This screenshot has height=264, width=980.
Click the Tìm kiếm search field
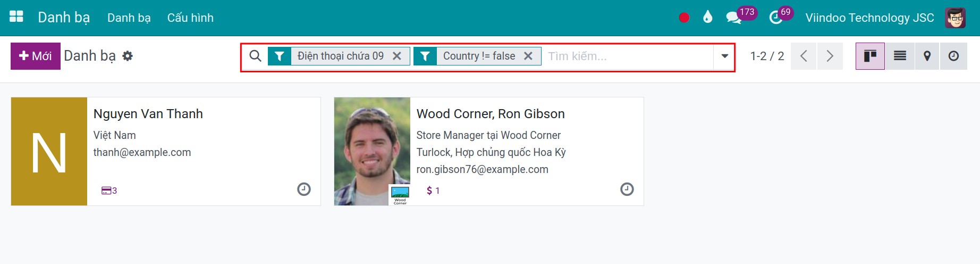pos(628,56)
